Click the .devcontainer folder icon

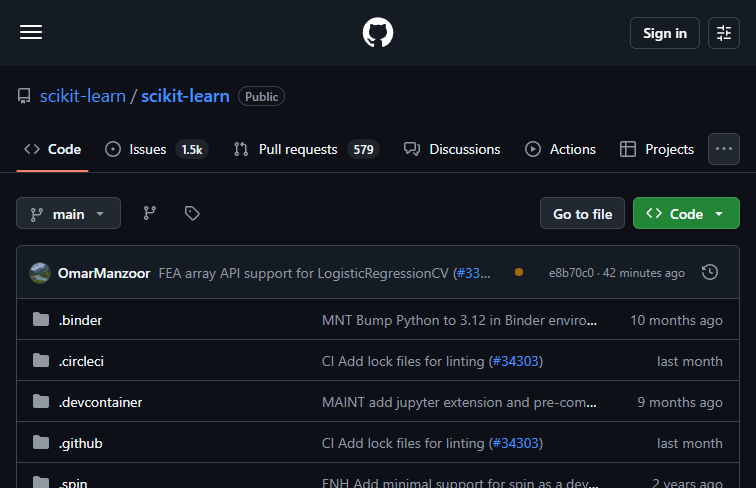click(x=41, y=401)
